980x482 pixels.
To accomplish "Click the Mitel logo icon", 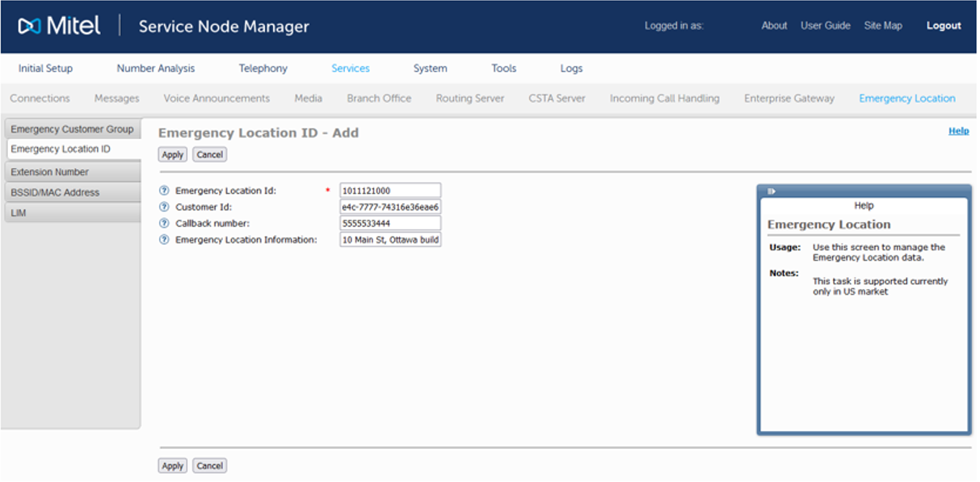I will (29, 27).
